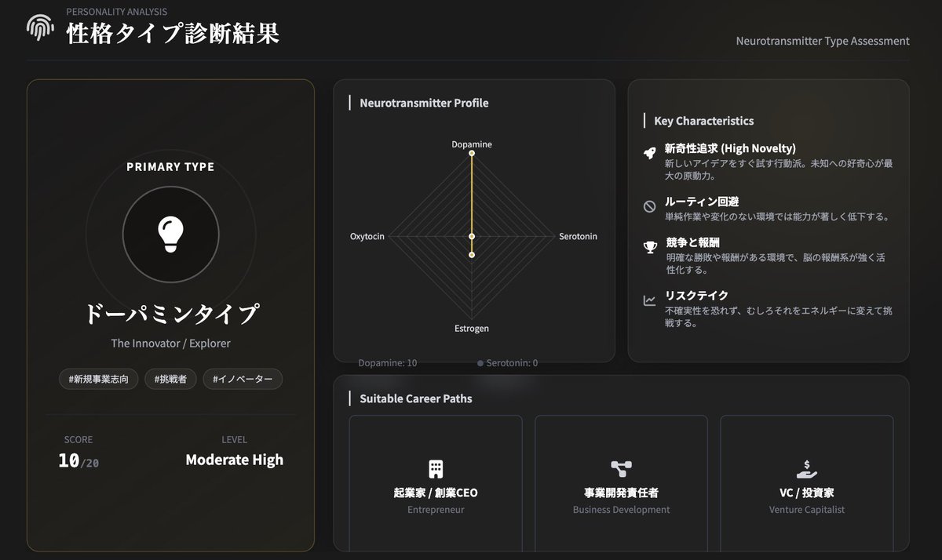Toggle the Dopamine: 10 legend entry
942x560 pixels.
(x=388, y=363)
